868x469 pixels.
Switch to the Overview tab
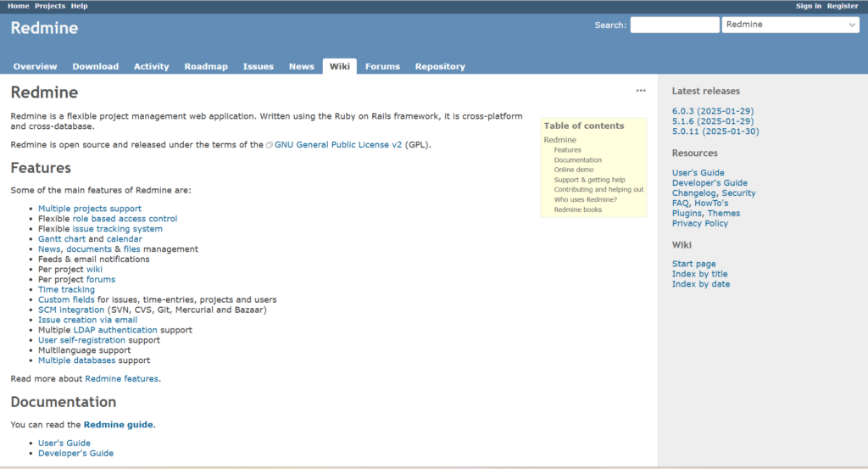[x=35, y=66]
